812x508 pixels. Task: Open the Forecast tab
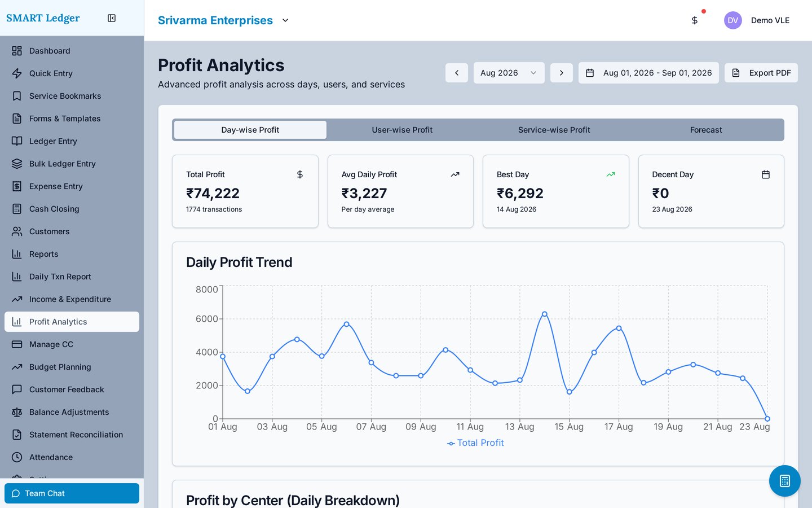[x=706, y=130]
